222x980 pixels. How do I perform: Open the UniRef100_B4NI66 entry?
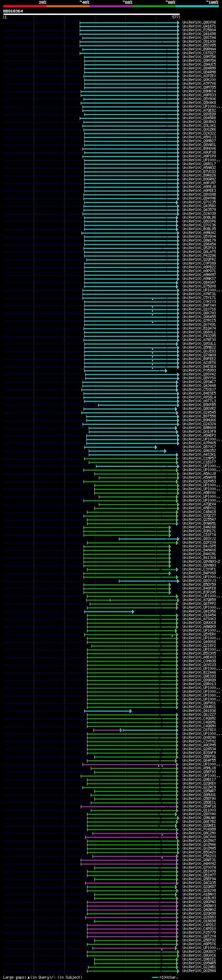199,527
